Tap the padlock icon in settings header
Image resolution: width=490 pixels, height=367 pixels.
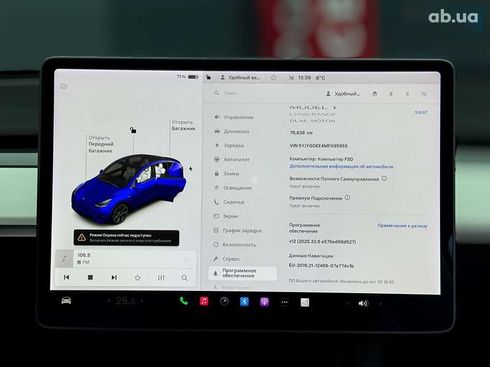(375, 94)
